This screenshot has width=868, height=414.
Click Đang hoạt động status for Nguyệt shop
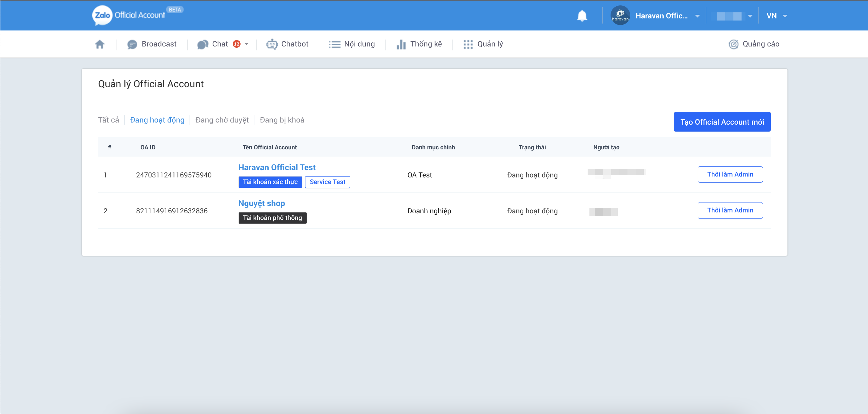[x=532, y=211]
